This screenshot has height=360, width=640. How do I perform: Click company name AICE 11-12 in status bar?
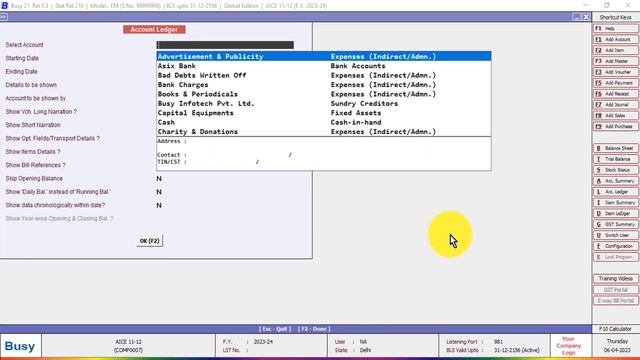pos(128,342)
